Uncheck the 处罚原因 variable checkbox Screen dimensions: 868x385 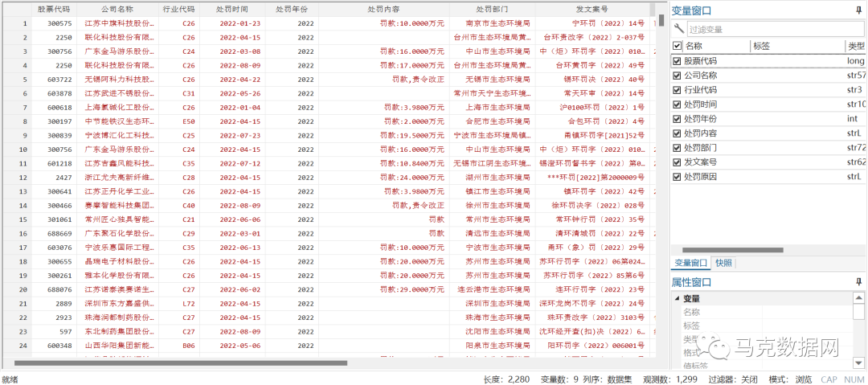(677, 177)
